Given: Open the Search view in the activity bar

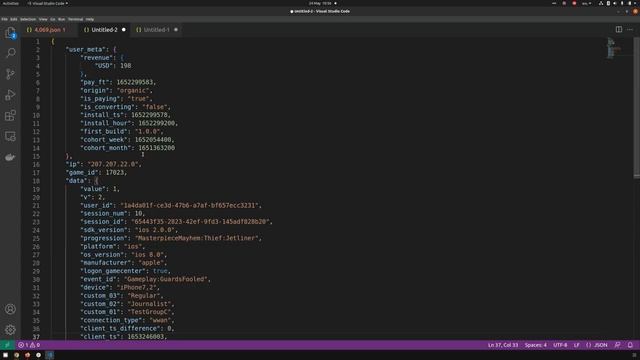Looking at the screenshot, I should [x=11, y=53].
